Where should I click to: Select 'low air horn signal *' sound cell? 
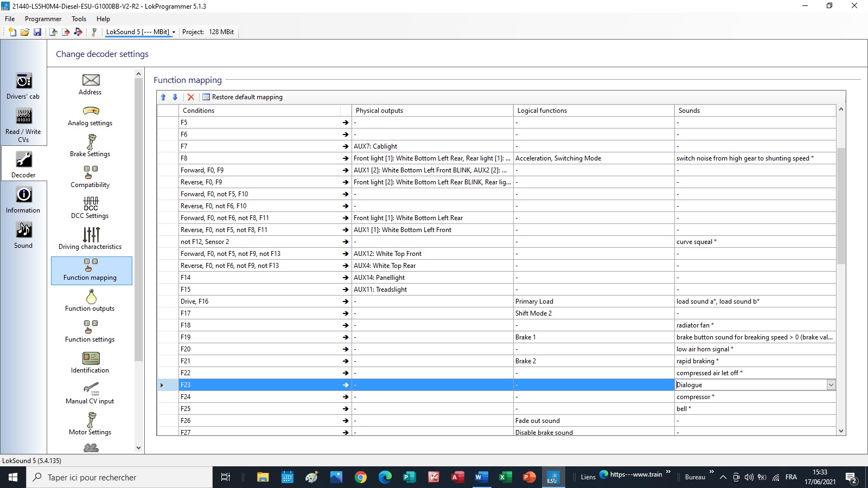[x=755, y=349]
